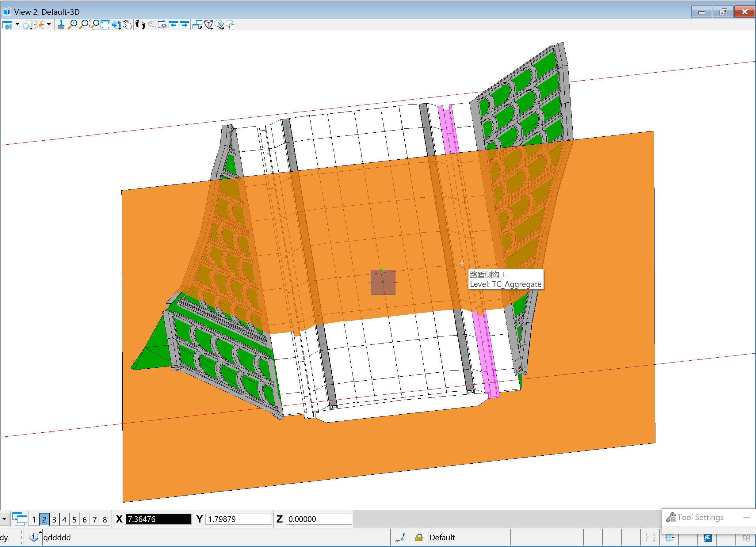Open the Message Center info icon

(x=33, y=537)
